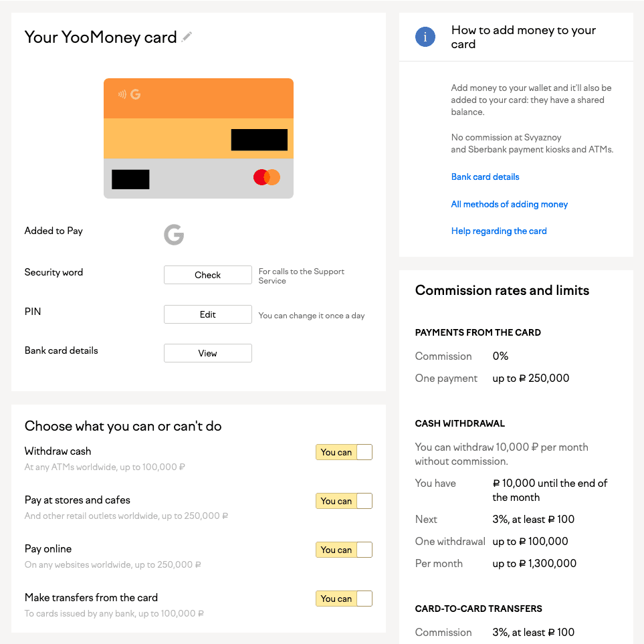
Task: Click the Edit PIN button
Action: click(x=208, y=314)
